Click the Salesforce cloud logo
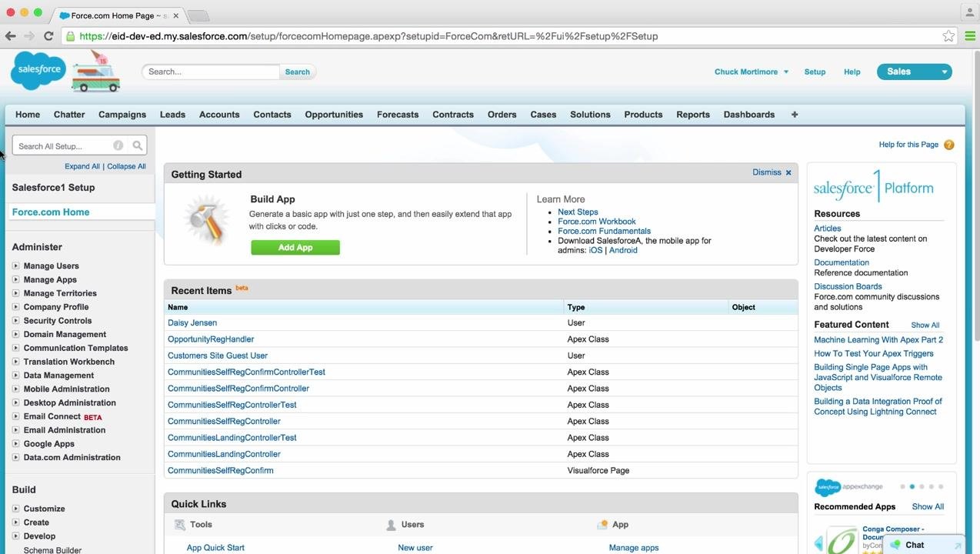Viewport: 980px width, 554px height. point(38,70)
